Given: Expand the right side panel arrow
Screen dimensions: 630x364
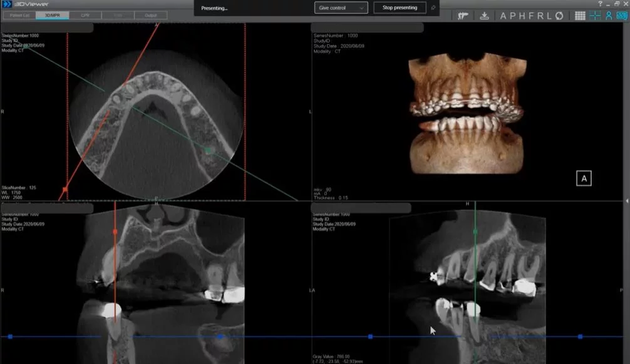Looking at the screenshot, I should [x=627, y=201].
